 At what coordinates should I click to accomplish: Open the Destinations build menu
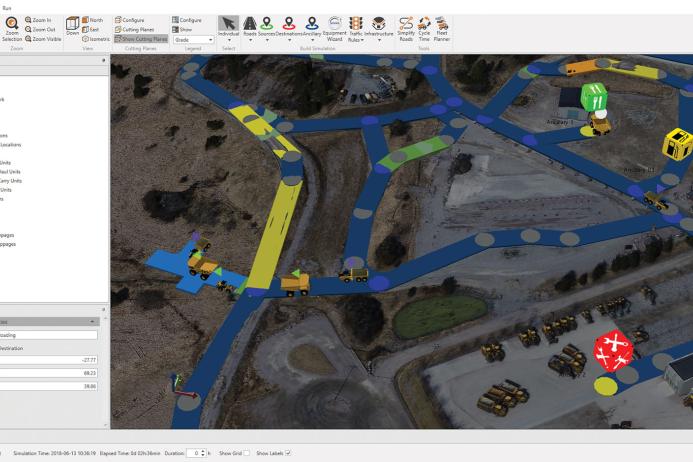289,27
